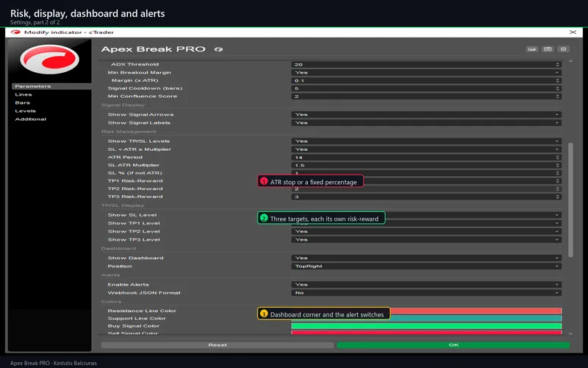
Task: Click the vertical scrollbar thumb of the parameters list
Action: (x=570, y=199)
